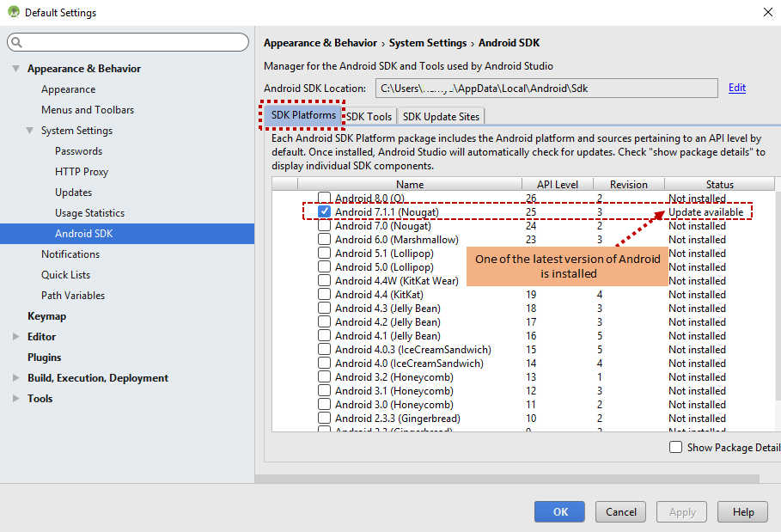Open Path Variables settings

(73, 296)
